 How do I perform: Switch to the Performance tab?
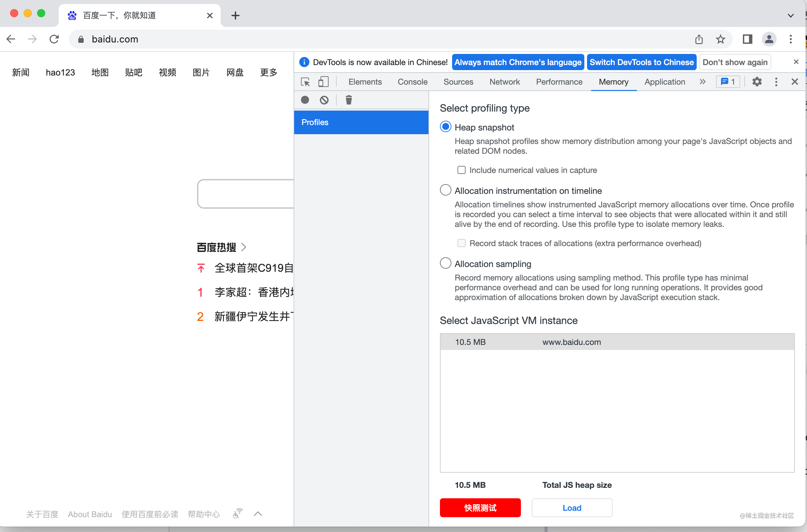tap(559, 82)
